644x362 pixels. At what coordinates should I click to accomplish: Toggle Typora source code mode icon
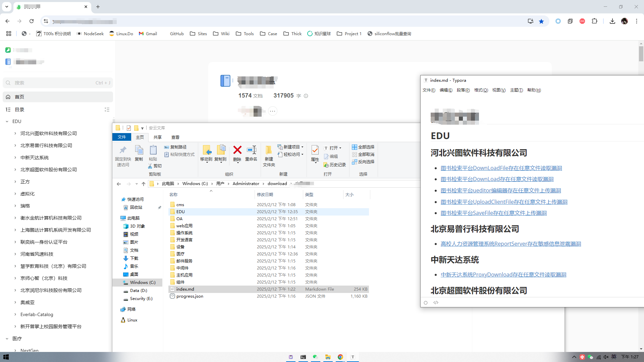pyautogui.click(x=436, y=302)
